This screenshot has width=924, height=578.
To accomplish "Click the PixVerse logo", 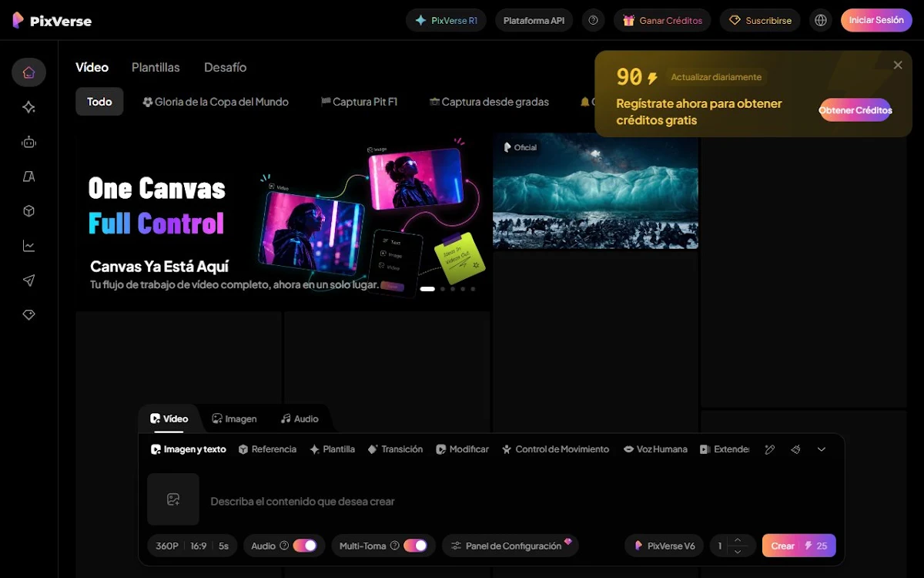I will (52, 21).
